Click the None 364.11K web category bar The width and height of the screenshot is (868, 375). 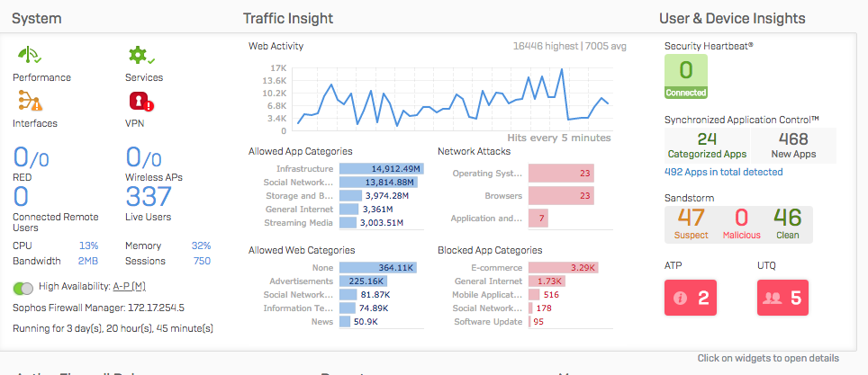point(378,268)
